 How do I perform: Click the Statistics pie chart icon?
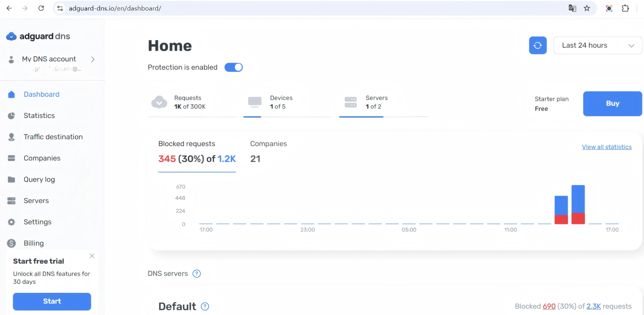(x=11, y=115)
